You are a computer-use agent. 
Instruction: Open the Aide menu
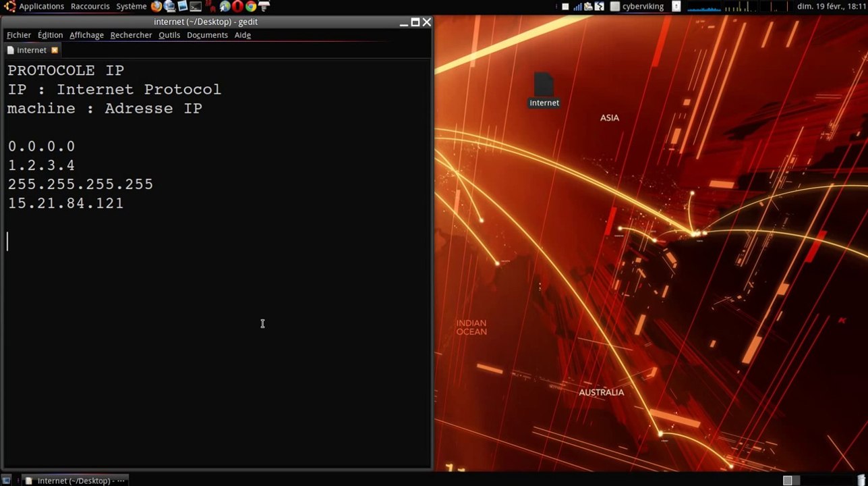click(243, 35)
